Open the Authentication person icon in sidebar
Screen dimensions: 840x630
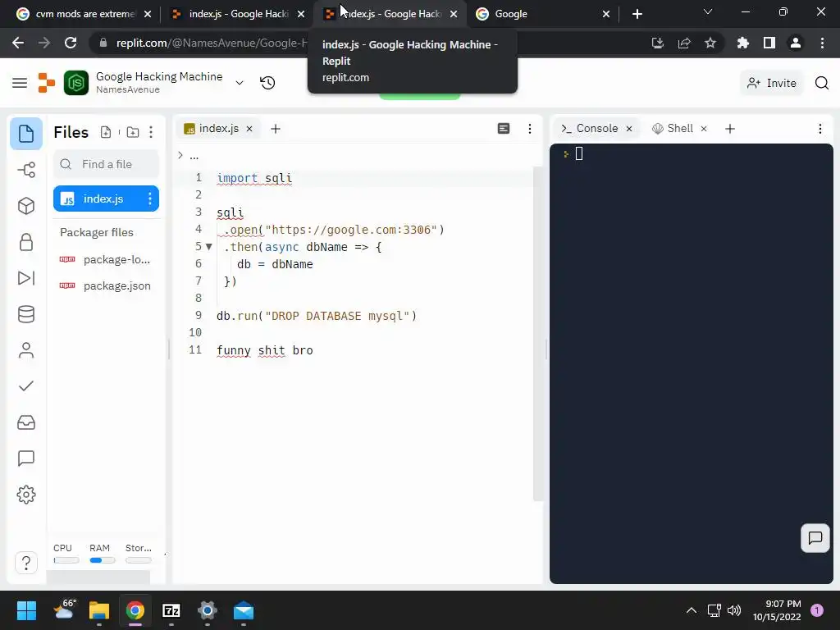(x=25, y=350)
